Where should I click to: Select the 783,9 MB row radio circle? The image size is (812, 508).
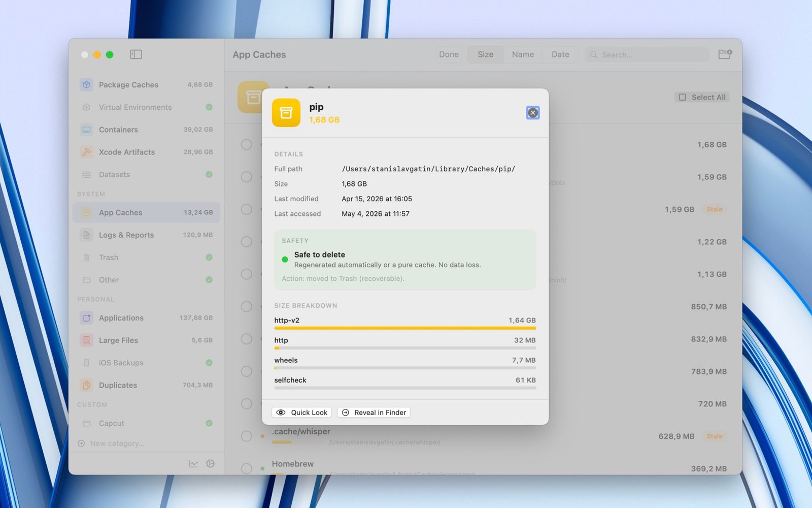coord(247,371)
